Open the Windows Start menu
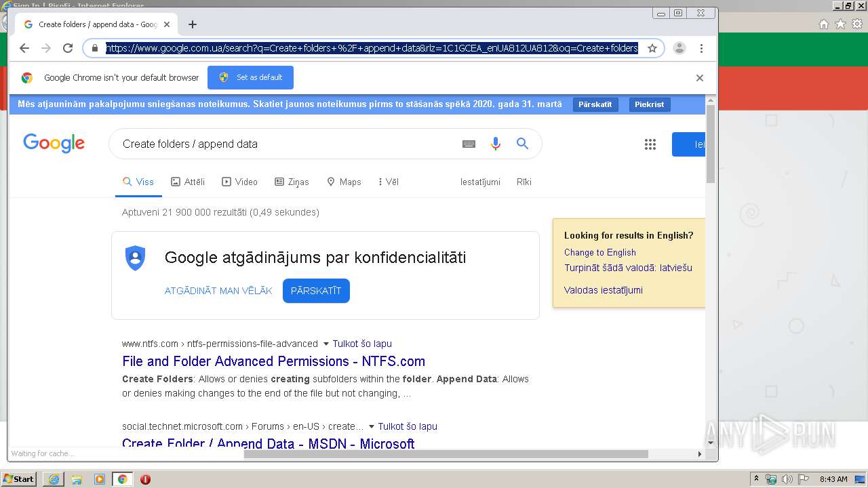This screenshot has height=488, width=868. 19,479
